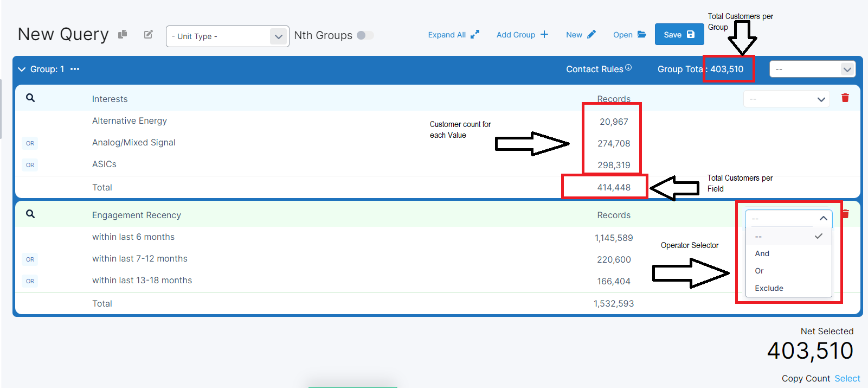The width and height of the screenshot is (868, 388).
Task: Create a New query
Action: click(x=580, y=35)
